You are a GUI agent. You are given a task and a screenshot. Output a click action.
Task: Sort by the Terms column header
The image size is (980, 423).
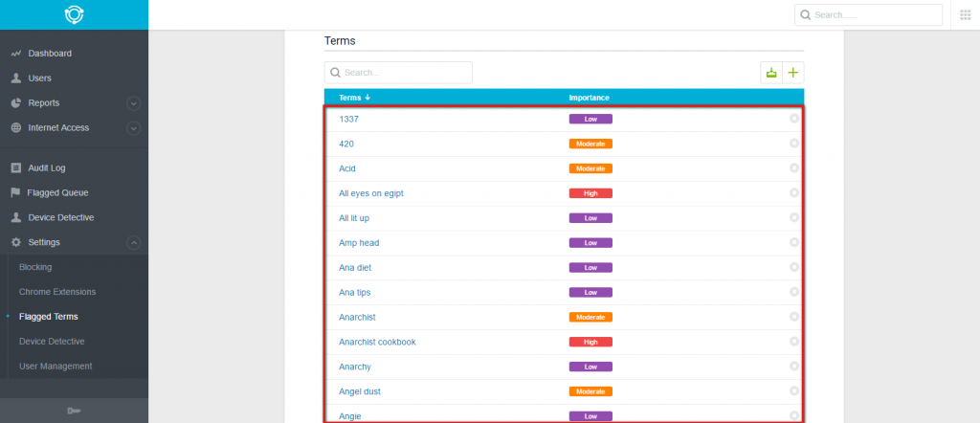point(354,98)
